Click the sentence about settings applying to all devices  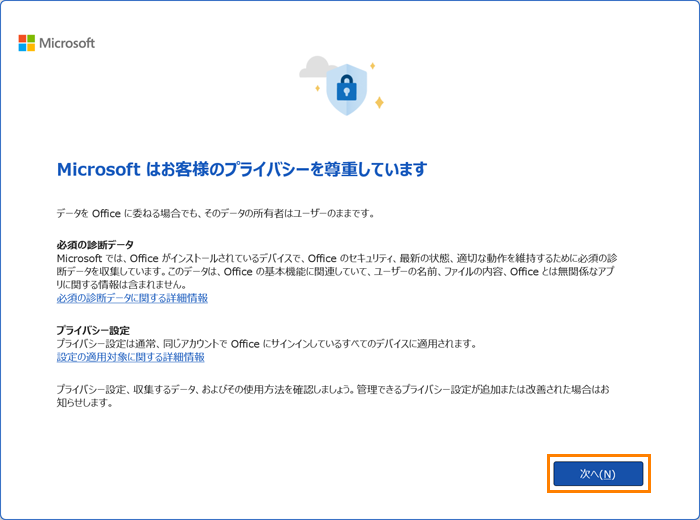tap(267, 344)
